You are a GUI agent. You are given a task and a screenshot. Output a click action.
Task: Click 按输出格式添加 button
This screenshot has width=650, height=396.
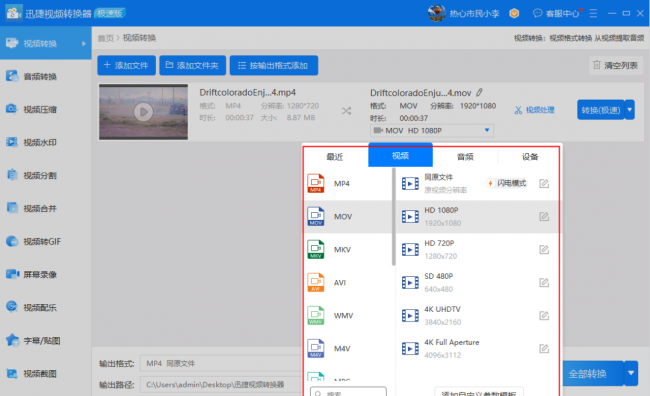(274, 66)
